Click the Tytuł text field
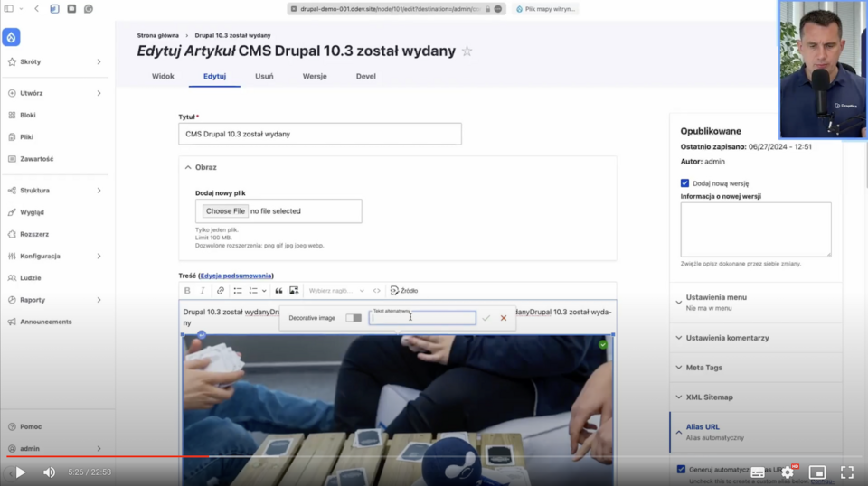The width and height of the screenshot is (868, 486). [x=320, y=135]
